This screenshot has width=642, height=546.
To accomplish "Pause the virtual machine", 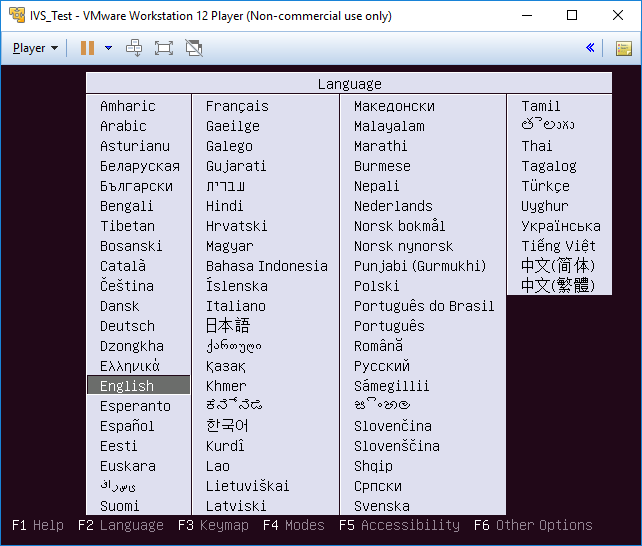I will click(x=87, y=48).
